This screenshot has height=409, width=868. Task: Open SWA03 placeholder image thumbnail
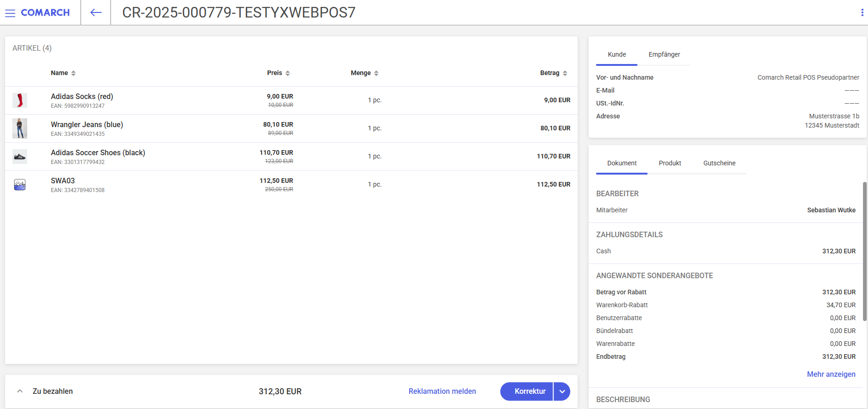20,185
